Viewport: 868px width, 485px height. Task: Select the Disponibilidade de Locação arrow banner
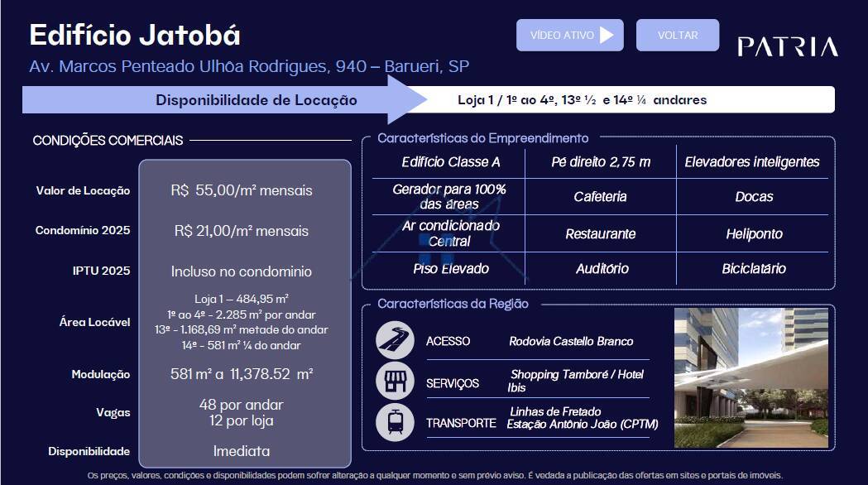224,99
